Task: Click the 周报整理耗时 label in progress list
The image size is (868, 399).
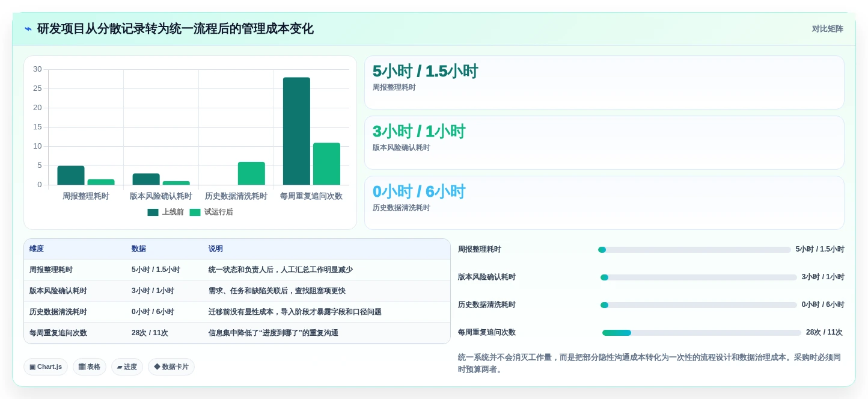Action: coord(480,250)
